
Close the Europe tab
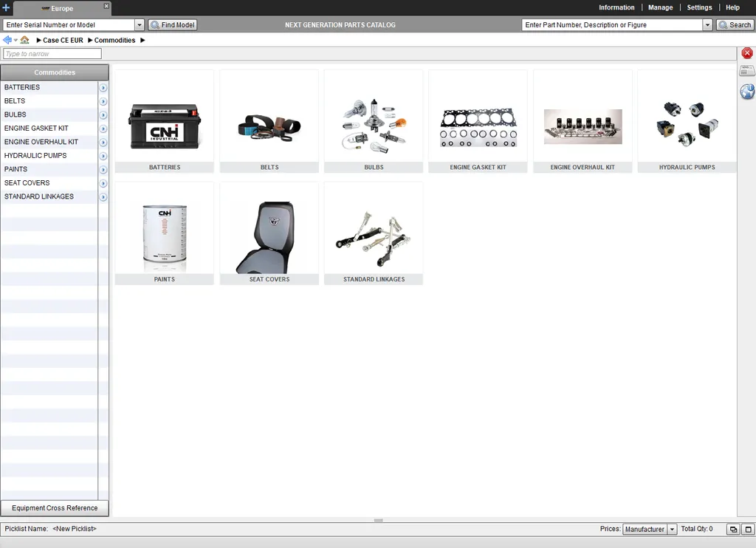pos(106,6)
